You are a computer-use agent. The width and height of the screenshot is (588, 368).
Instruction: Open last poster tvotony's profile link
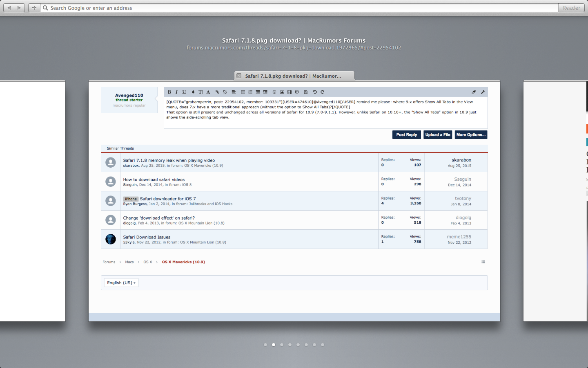point(463,198)
